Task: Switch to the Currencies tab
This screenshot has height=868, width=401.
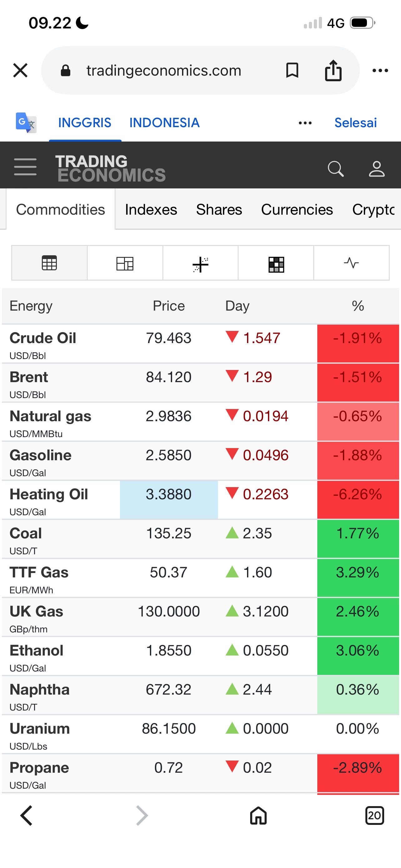Action: pos(297,210)
